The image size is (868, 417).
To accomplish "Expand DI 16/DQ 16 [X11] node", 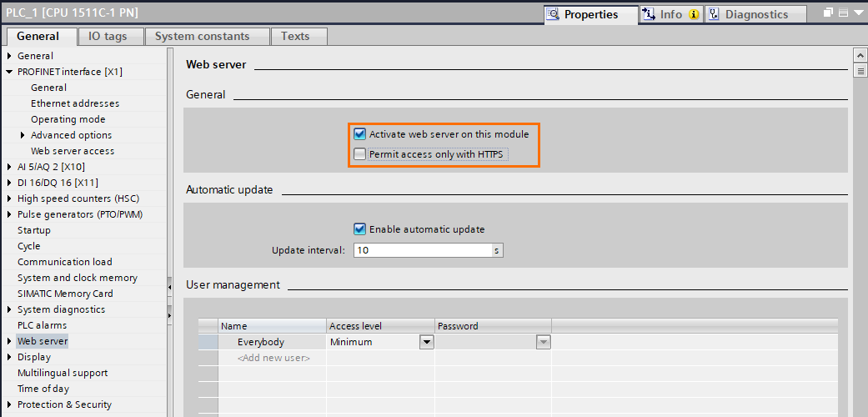I will click(9, 183).
